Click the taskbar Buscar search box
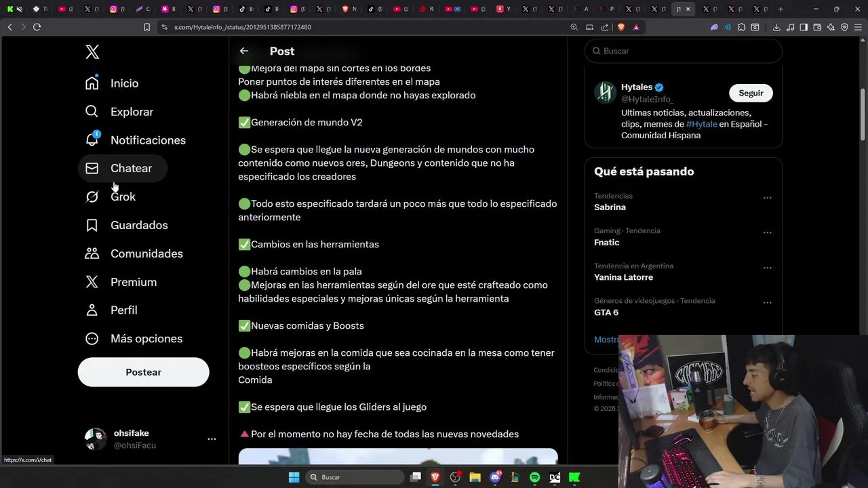This screenshot has width=868, height=488. pyautogui.click(x=355, y=477)
